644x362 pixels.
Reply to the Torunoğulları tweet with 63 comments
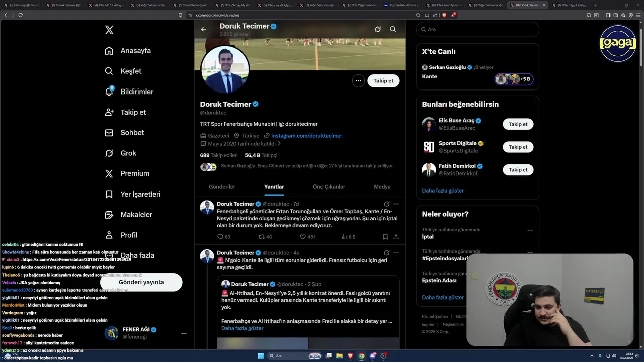224,237
